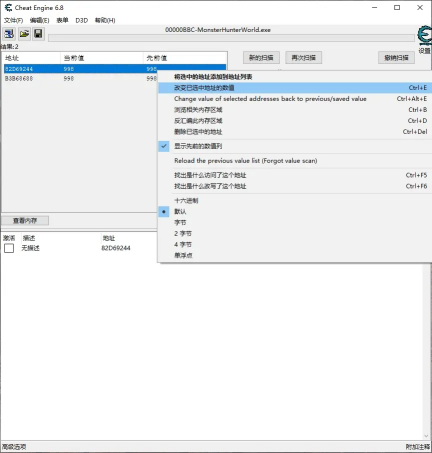432x453 pixels.
Task: Open the 表单 menu
Action: click(62, 20)
